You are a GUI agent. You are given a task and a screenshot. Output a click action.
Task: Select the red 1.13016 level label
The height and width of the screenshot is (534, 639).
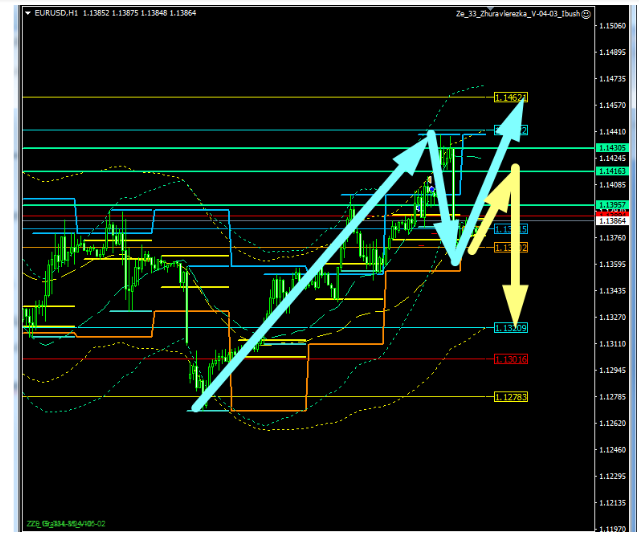(511, 359)
